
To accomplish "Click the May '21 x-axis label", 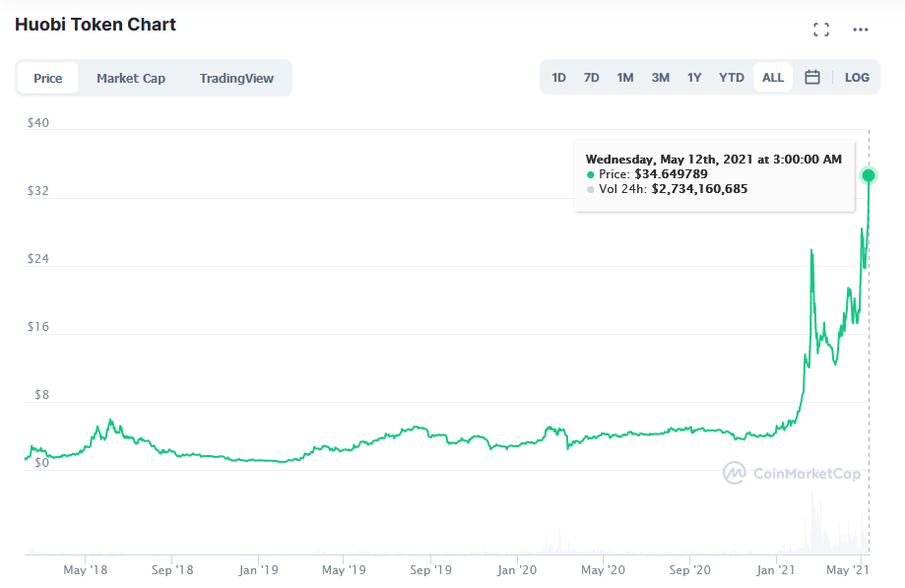I will point(847,570).
